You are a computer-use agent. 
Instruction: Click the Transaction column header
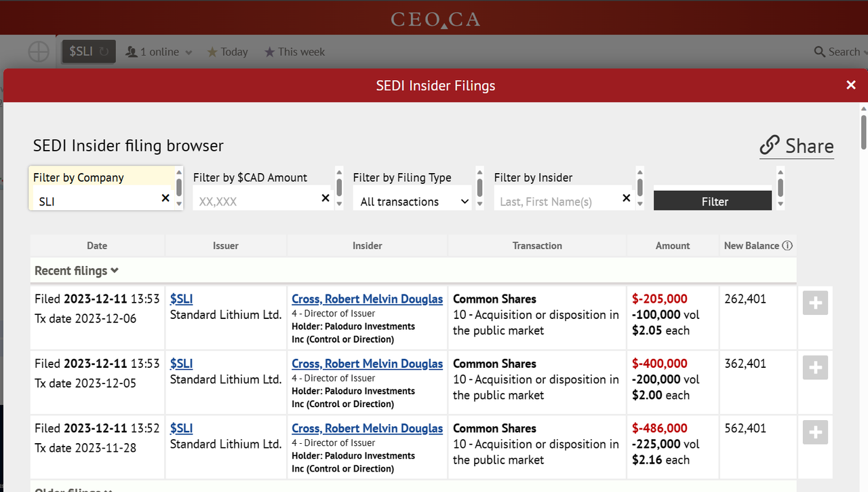coord(537,246)
